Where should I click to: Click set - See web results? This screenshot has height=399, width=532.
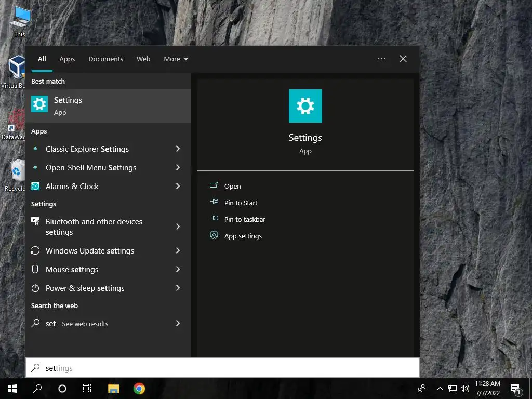(x=108, y=323)
